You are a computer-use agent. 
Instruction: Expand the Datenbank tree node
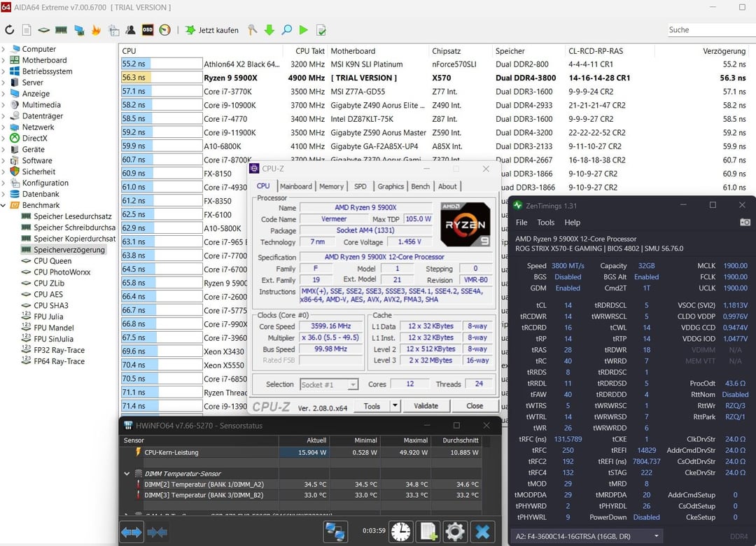tap(3, 194)
